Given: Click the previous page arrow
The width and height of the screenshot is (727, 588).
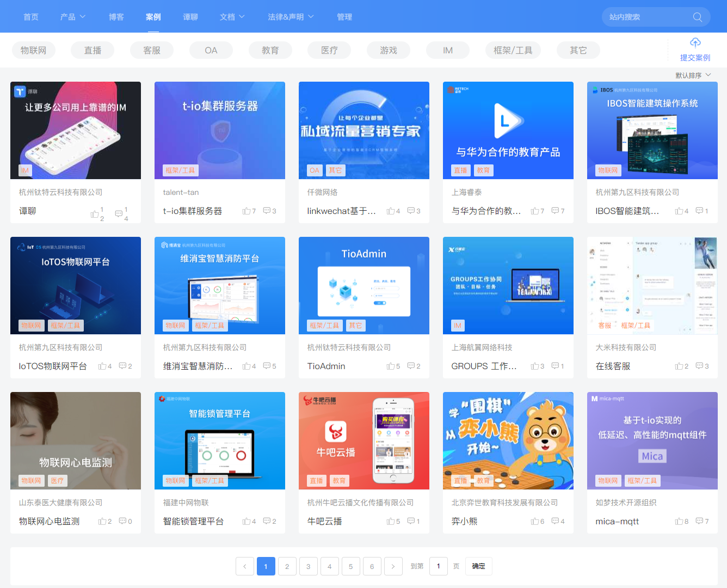Looking at the screenshot, I should [245, 566].
